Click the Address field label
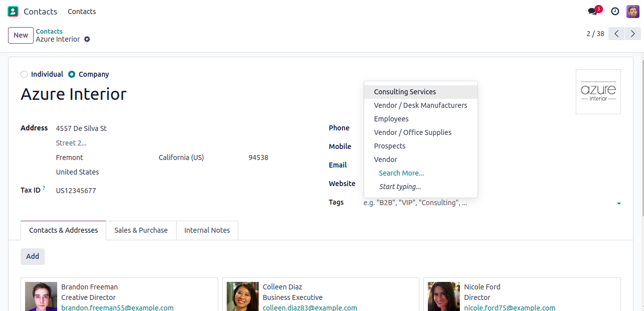This screenshot has width=644, height=311. [x=34, y=128]
